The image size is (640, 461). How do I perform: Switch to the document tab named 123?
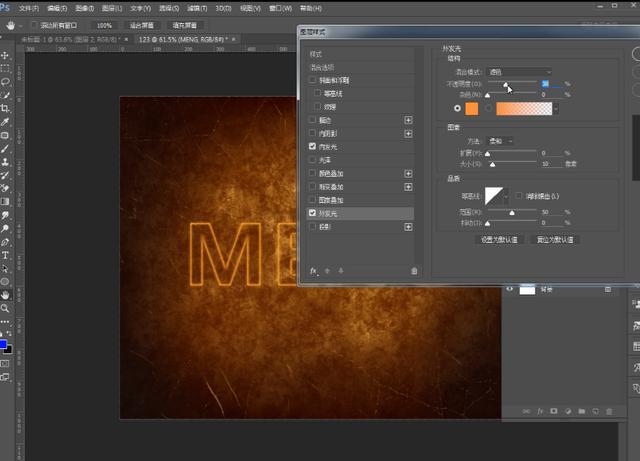(x=182, y=39)
